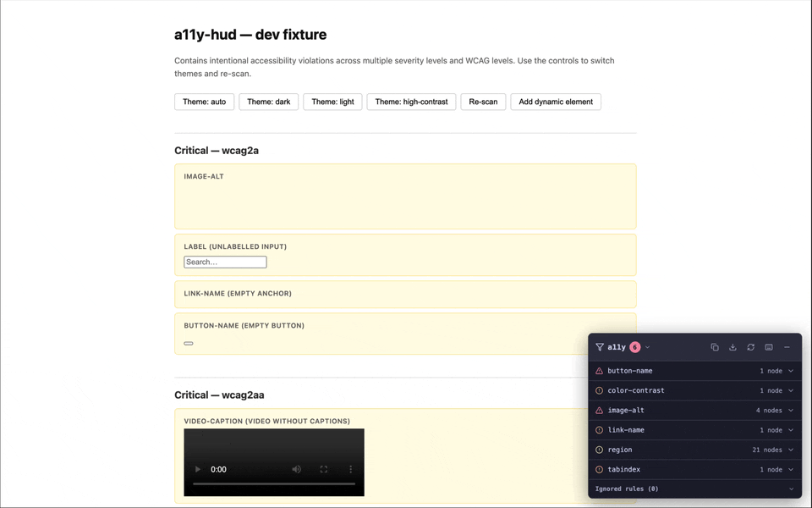Image resolution: width=812 pixels, height=508 pixels.
Task: Click the 'a11y-hud — dev fixture' heading
Action: 250,35
